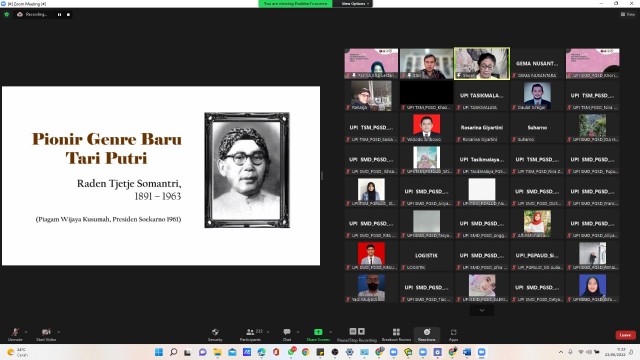Open Breakout Rooms
The height and width of the screenshot is (360, 640).
[x=396, y=334]
